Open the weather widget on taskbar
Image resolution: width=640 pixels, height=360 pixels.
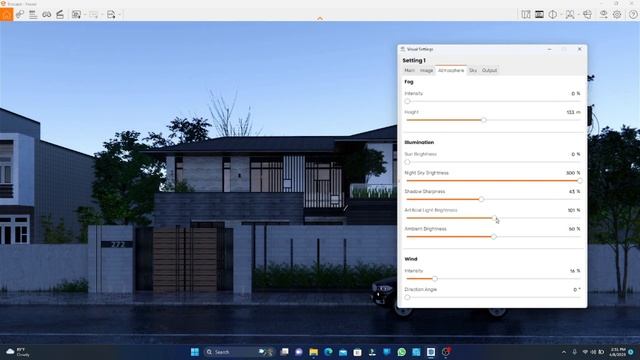[x=18, y=352]
